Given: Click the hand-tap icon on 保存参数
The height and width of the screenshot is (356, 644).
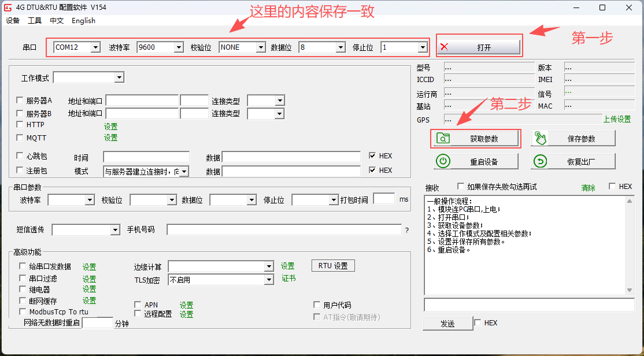Looking at the screenshot, I should coord(540,138).
